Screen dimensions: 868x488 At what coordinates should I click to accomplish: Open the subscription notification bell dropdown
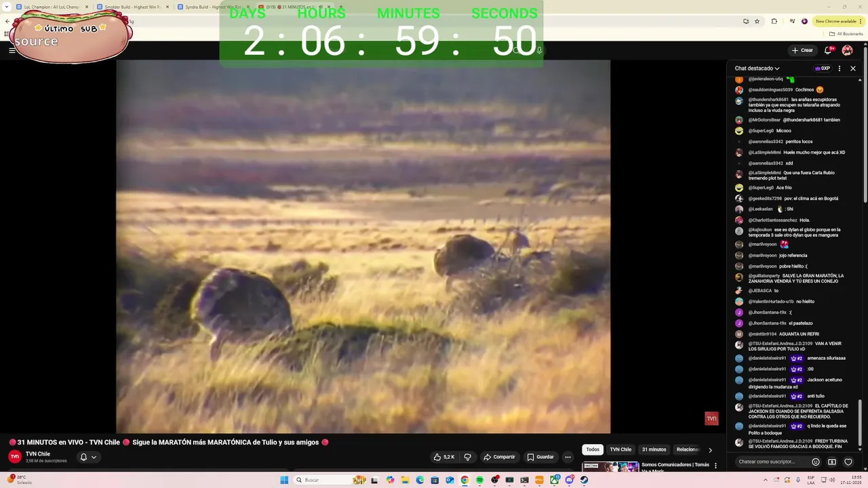[x=88, y=457]
